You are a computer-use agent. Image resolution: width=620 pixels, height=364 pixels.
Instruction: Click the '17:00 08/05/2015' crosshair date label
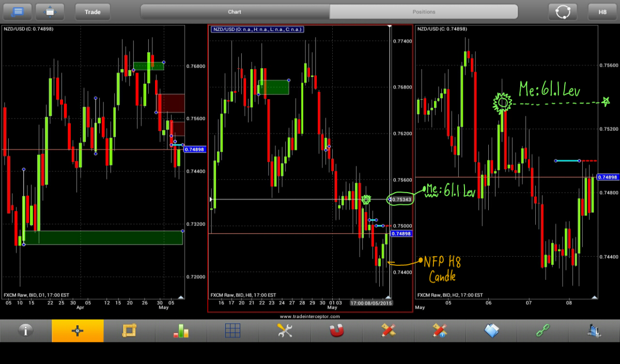pos(371,303)
